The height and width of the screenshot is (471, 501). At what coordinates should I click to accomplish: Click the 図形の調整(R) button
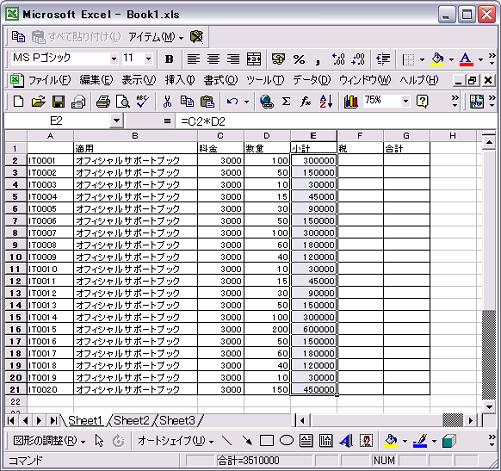pyautogui.click(x=49, y=441)
